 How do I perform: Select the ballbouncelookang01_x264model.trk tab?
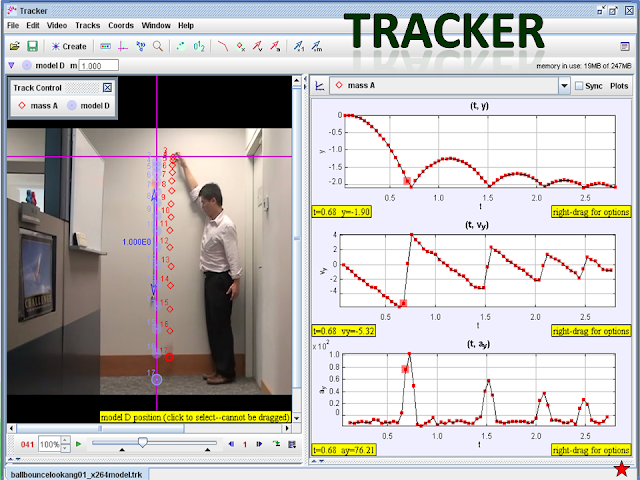pyautogui.click(x=76, y=474)
